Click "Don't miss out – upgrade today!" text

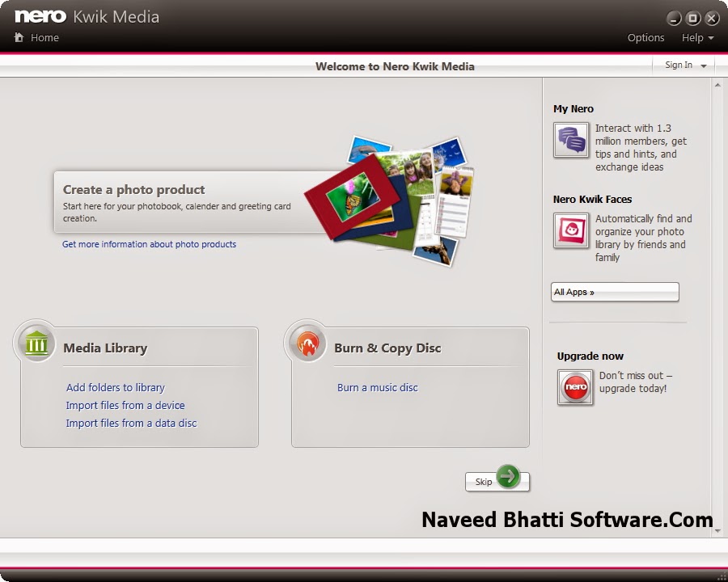[x=636, y=382]
